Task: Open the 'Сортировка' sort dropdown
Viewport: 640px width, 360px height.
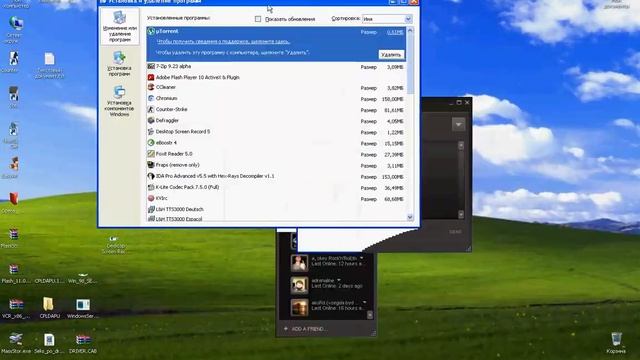Action: pyautogui.click(x=408, y=19)
